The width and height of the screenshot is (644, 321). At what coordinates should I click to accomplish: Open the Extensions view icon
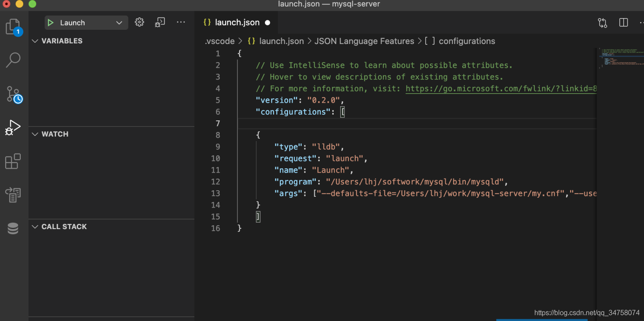click(x=13, y=161)
